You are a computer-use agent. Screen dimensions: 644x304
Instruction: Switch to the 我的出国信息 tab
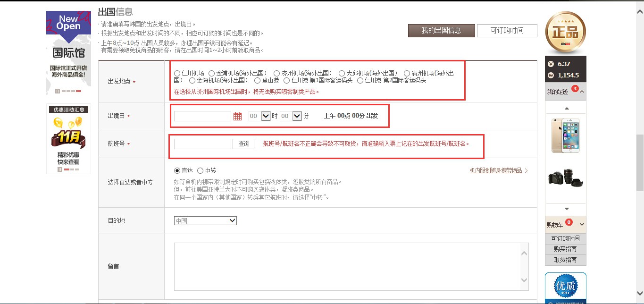(441, 30)
